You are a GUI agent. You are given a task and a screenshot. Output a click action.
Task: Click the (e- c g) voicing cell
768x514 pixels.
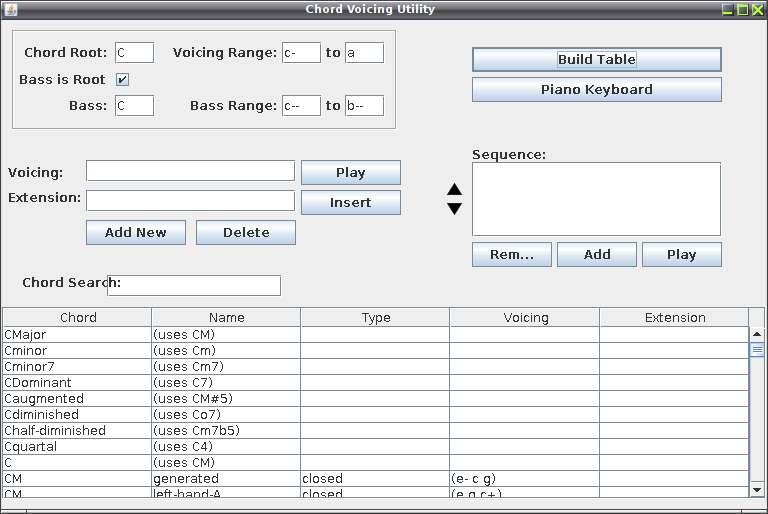[525, 479]
